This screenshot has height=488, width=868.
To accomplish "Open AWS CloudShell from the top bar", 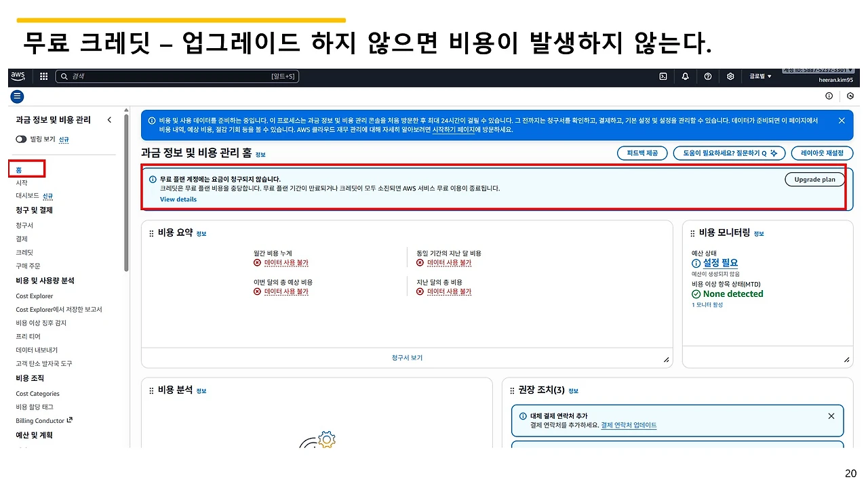I will pos(663,76).
